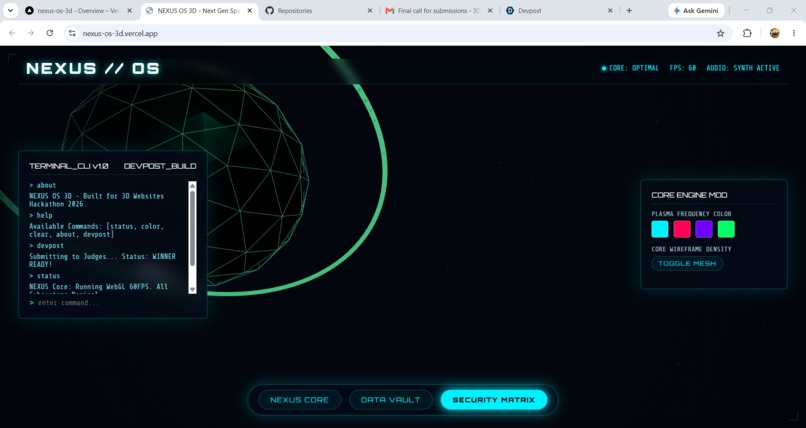The image size is (806, 428).
Task: Close the Repositories tab
Action: pyautogui.click(x=370, y=10)
